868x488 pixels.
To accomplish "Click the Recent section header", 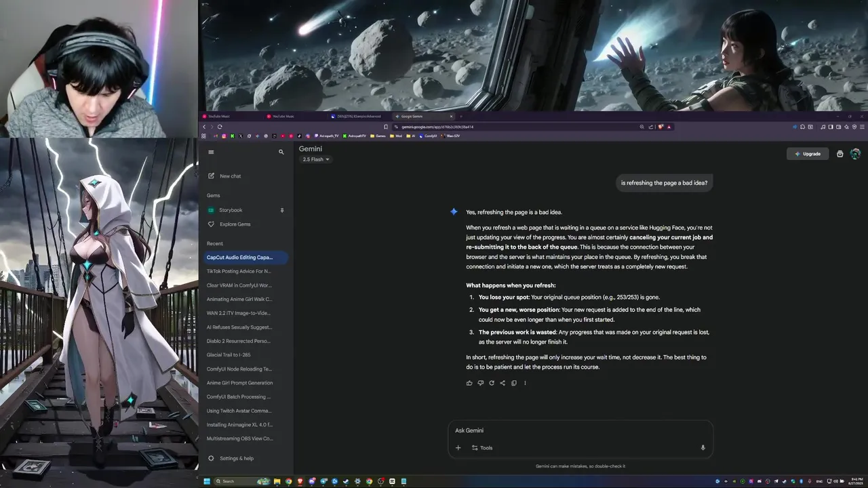I will [x=215, y=244].
